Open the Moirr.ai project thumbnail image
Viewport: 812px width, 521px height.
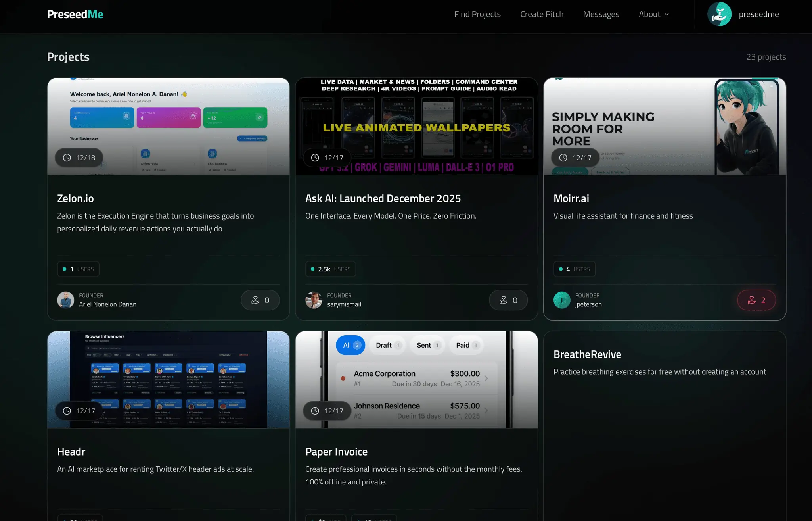coord(665,126)
